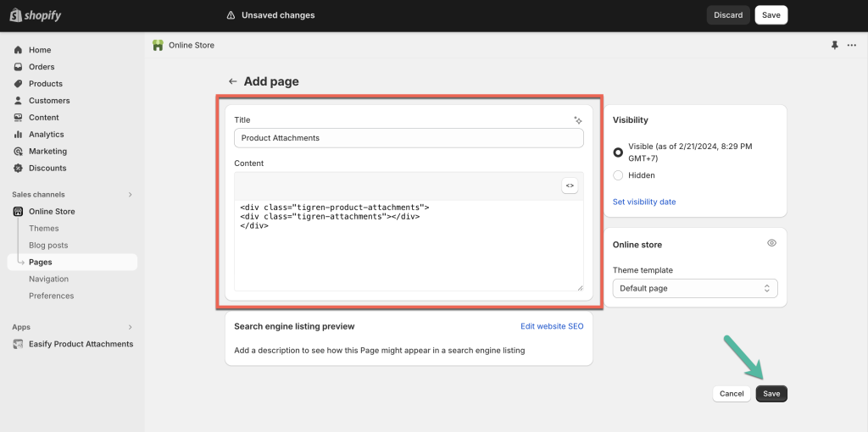The width and height of the screenshot is (868, 432).
Task: Click the AI sparkle icon next to Title
Action: 578,120
